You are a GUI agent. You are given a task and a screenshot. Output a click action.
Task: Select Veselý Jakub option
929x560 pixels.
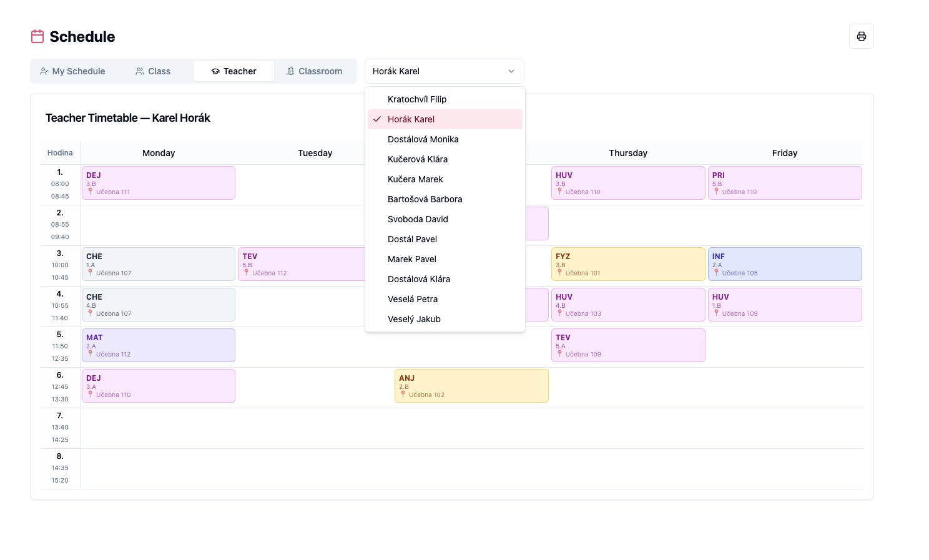tap(445, 319)
